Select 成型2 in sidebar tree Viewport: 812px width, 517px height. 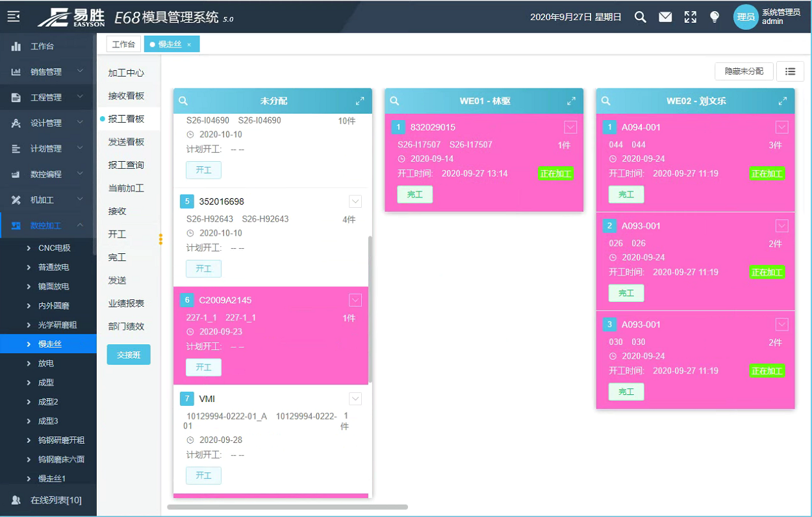(48, 401)
